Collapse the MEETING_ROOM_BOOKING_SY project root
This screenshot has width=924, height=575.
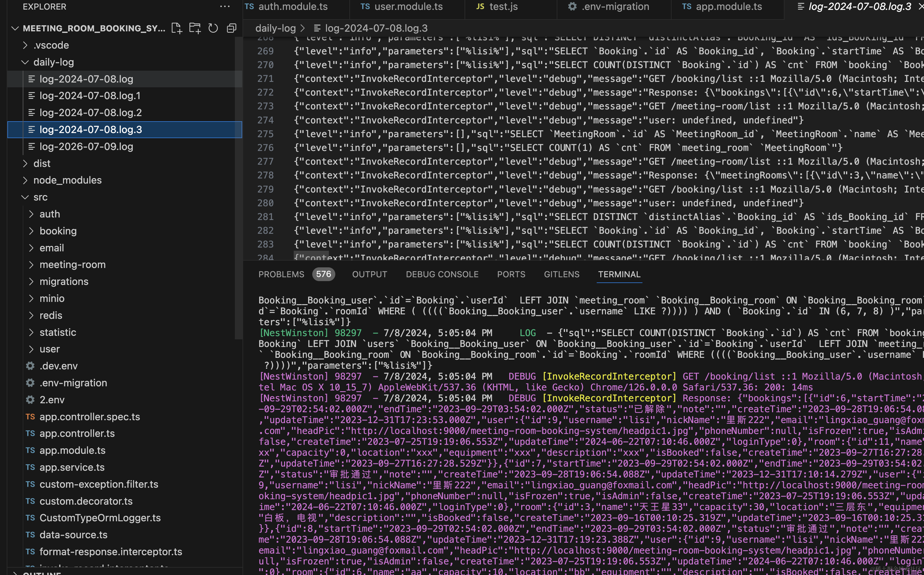[15, 28]
